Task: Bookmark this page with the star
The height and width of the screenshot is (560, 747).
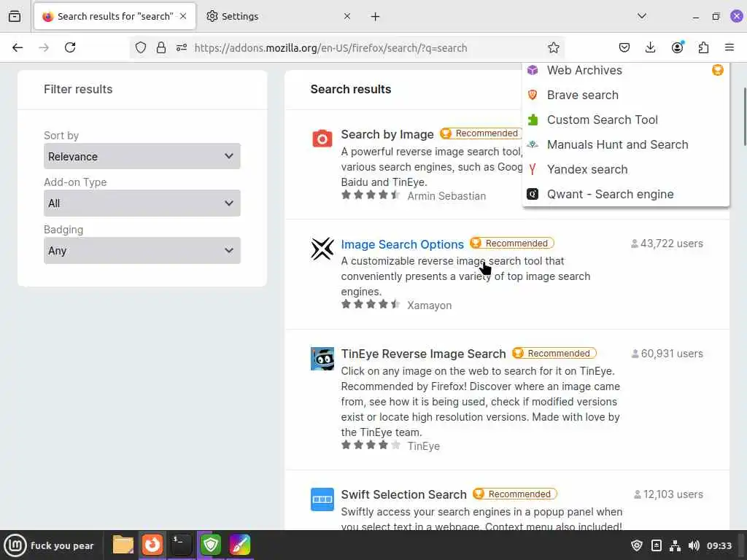Action: (x=553, y=47)
